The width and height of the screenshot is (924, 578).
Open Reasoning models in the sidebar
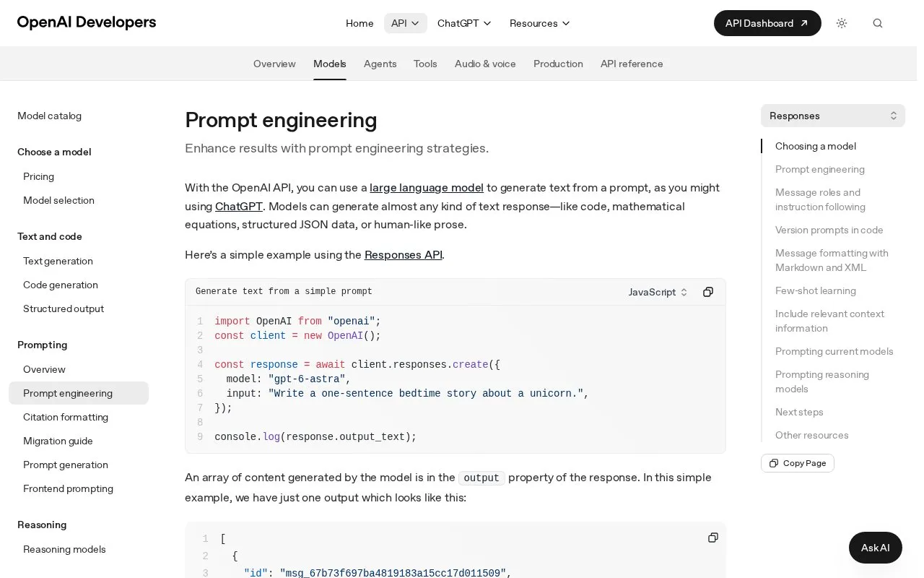point(64,549)
